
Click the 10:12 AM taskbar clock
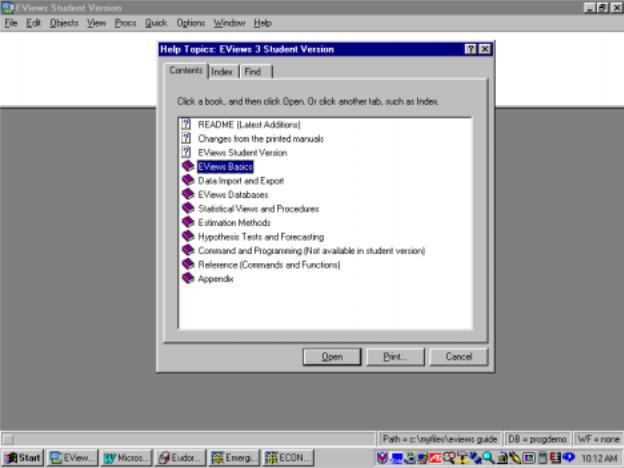click(x=599, y=458)
